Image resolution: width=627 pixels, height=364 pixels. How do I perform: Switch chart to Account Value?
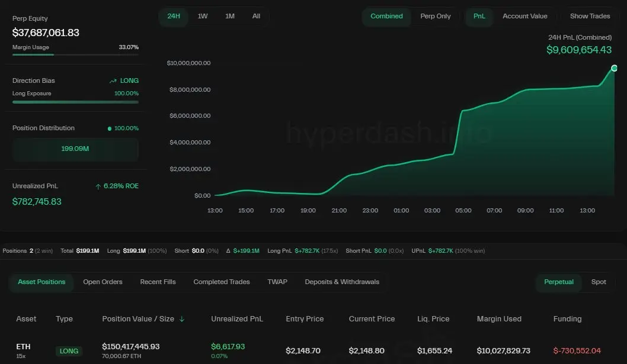[x=524, y=17]
